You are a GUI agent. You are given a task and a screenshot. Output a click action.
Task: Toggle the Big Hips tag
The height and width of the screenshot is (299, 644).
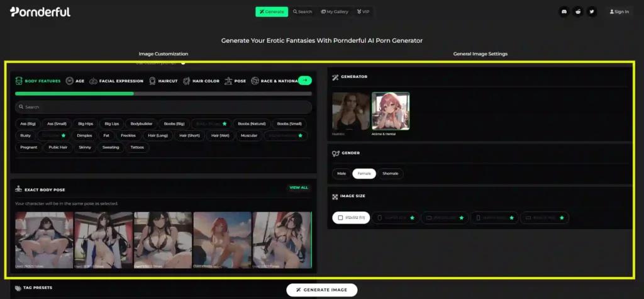pyautogui.click(x=86, y=123)
